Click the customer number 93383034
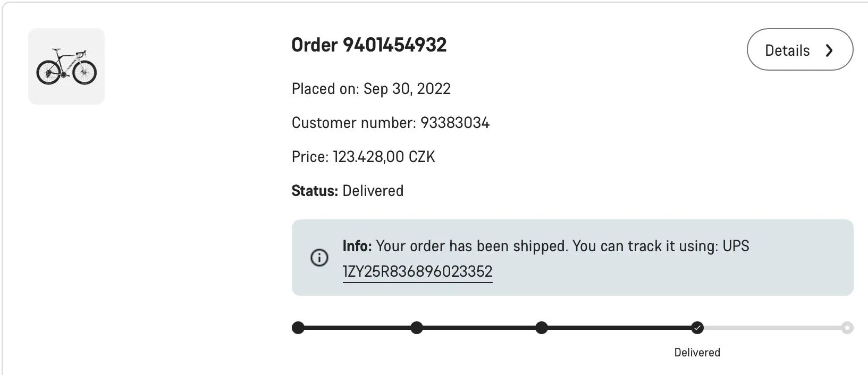The height and width of the screenshot is (375, 868). click(454, 123)
